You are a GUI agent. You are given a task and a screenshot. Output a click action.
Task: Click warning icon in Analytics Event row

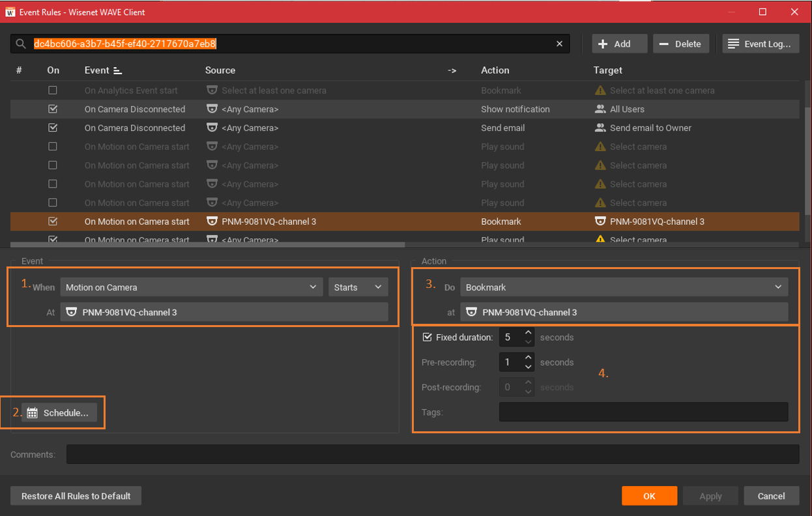coord(600,91)
